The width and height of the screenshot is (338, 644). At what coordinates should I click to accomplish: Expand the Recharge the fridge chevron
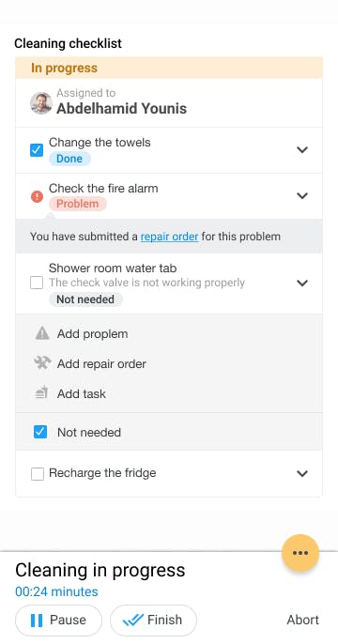tap(302, 473)
